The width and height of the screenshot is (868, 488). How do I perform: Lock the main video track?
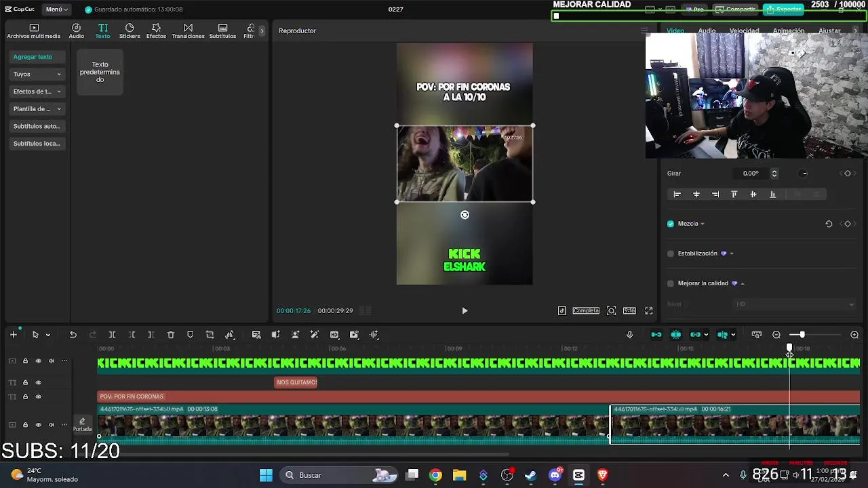(25, 425)
